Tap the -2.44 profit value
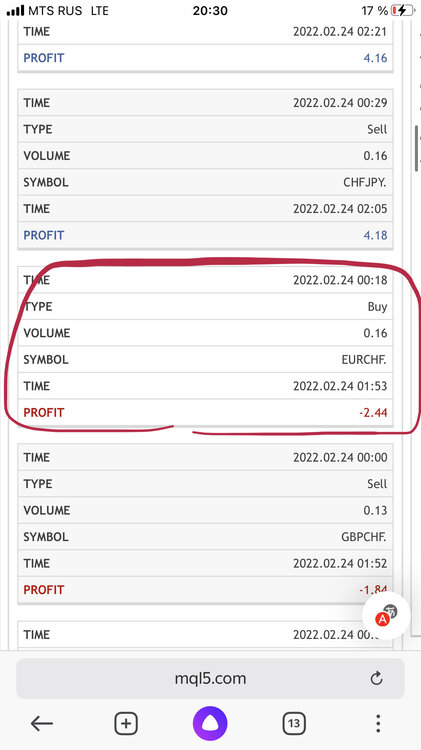The image size is (421, 750). 373,412
